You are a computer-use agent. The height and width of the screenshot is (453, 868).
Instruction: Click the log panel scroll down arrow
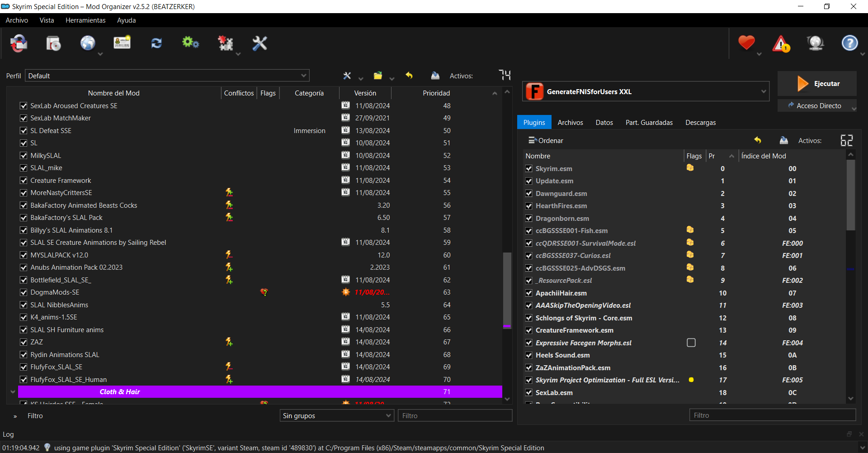862,448
